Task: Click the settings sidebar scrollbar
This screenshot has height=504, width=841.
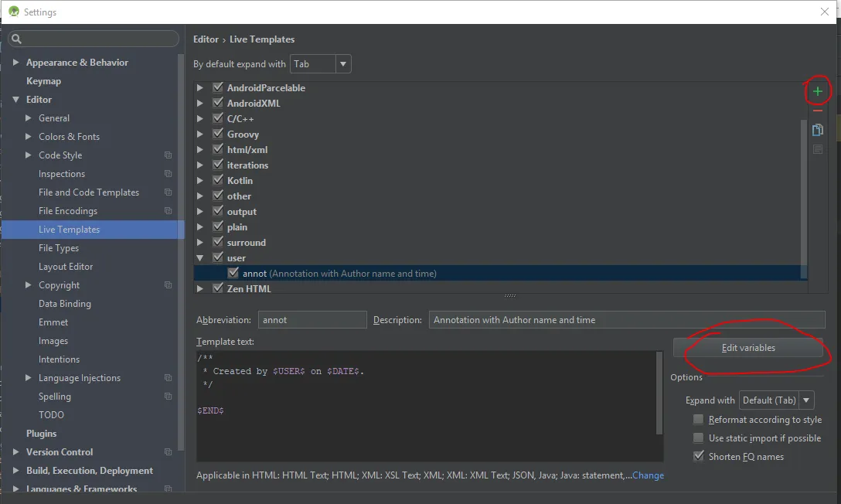Action: point(181,252)
